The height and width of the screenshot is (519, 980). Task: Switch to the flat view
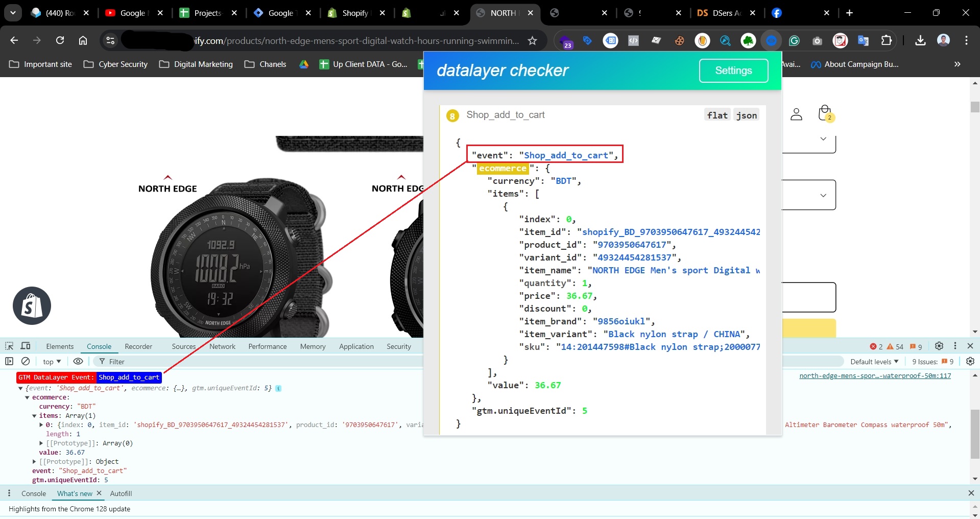click(x=717, y=115)
